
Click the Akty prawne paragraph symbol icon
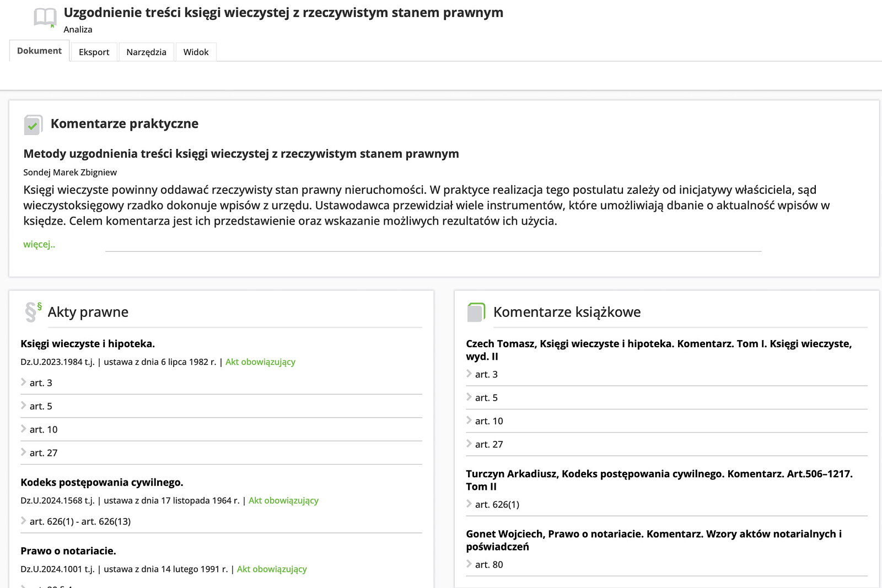coord(33,312)
